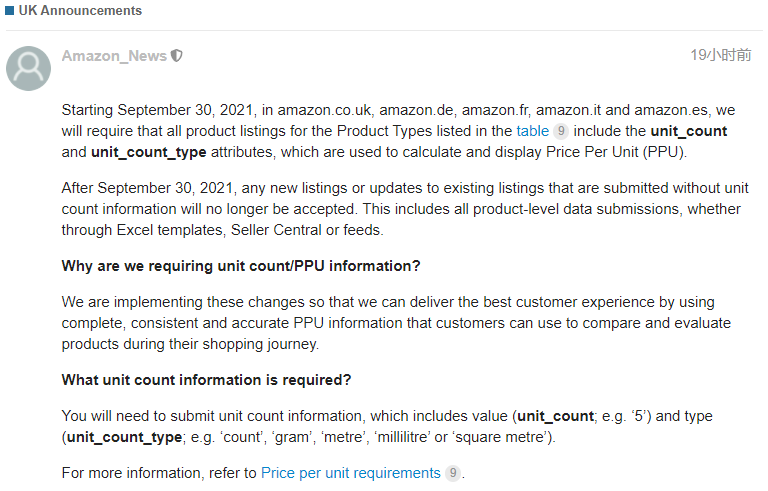Click the Amazon_News profile avatar
The height and width of the screenshot is (491, 768).
pyautogui.click(x=28, y=69)
